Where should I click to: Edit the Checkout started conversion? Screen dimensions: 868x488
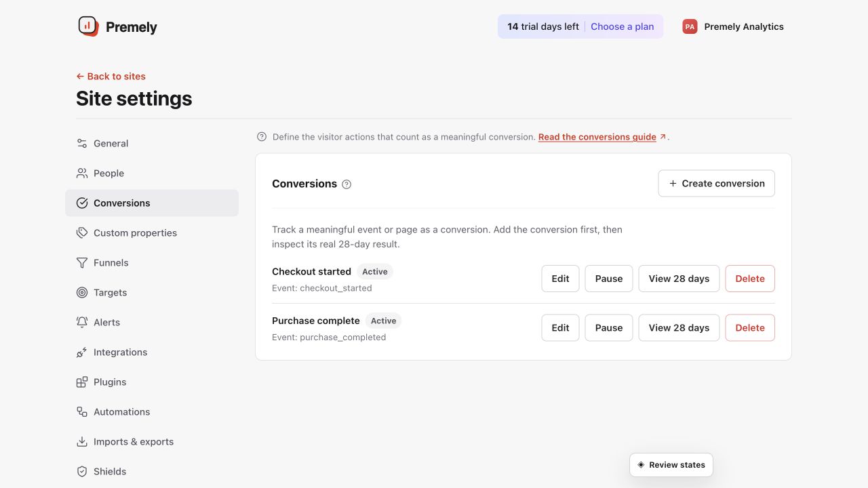tap(560, 279)
